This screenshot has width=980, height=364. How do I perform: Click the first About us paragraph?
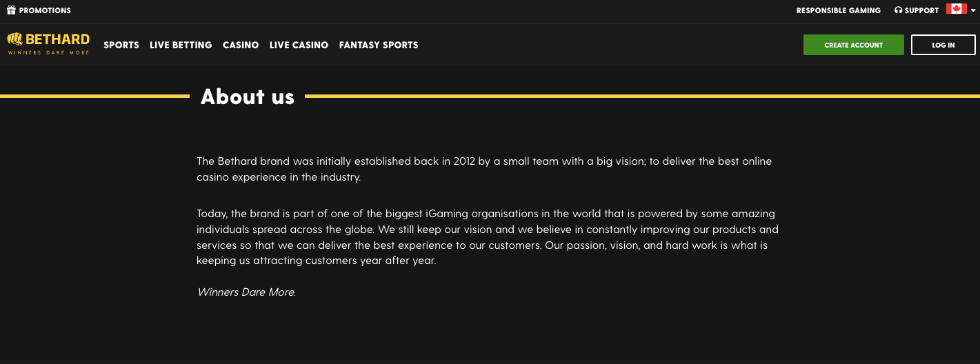(484, 169)
